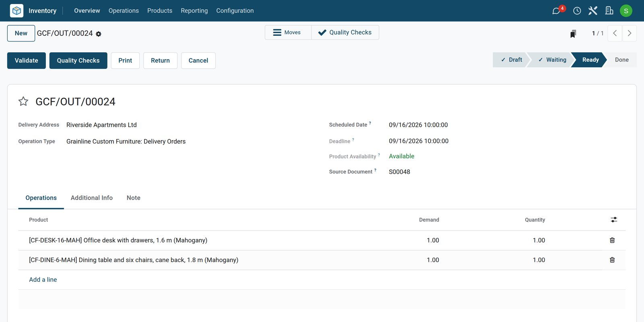Open user avatar menu S
The image size is (644, 322).
click(626, 11)
